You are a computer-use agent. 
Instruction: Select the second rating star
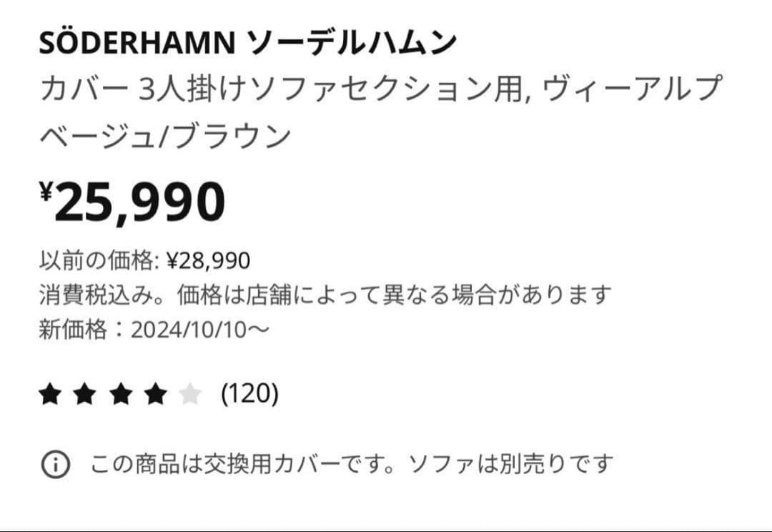click(84, 394)
